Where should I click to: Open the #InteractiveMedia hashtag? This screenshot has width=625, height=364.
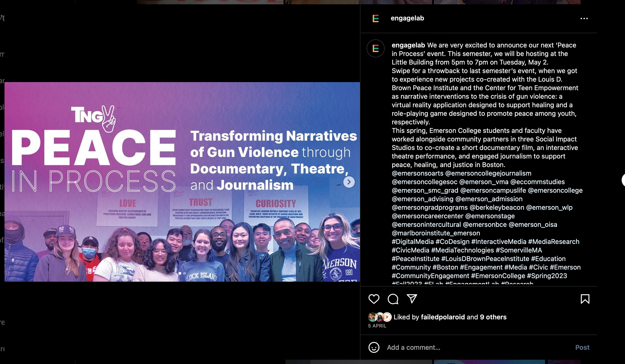[499, 242]
